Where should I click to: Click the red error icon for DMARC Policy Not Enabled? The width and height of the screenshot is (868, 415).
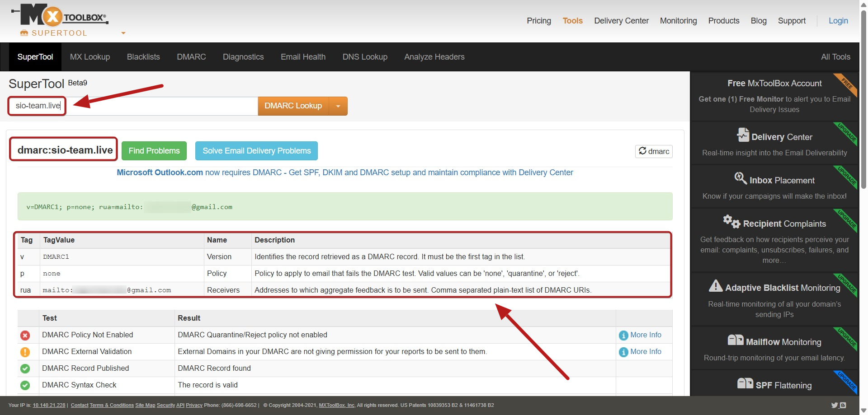tap(25, 336)
